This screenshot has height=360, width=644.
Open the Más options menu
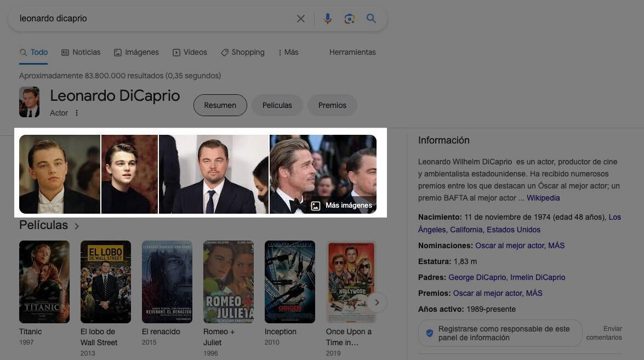pyautogui.click(x=288, y=52)
